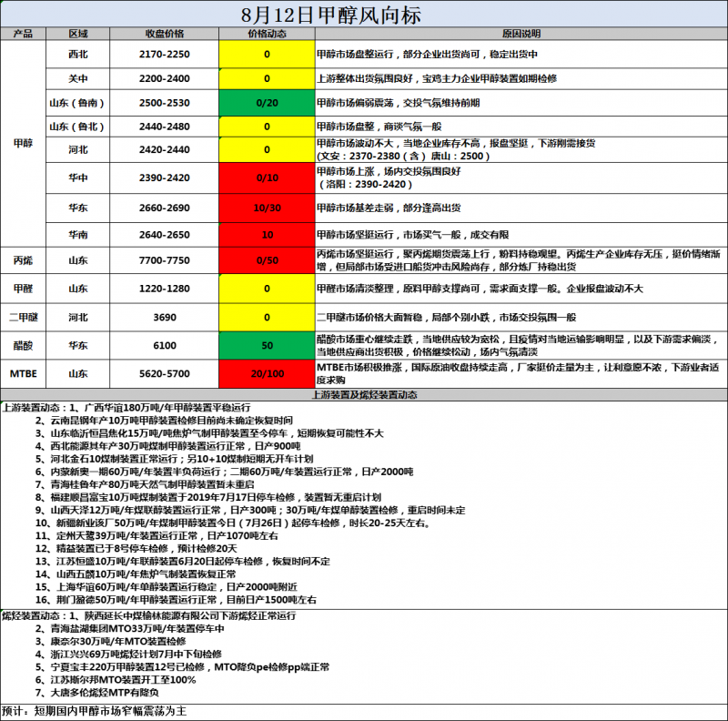Select the closing price "2200-2400"
728x721 pixels.
pyautogui.click(x=165, y=79)
